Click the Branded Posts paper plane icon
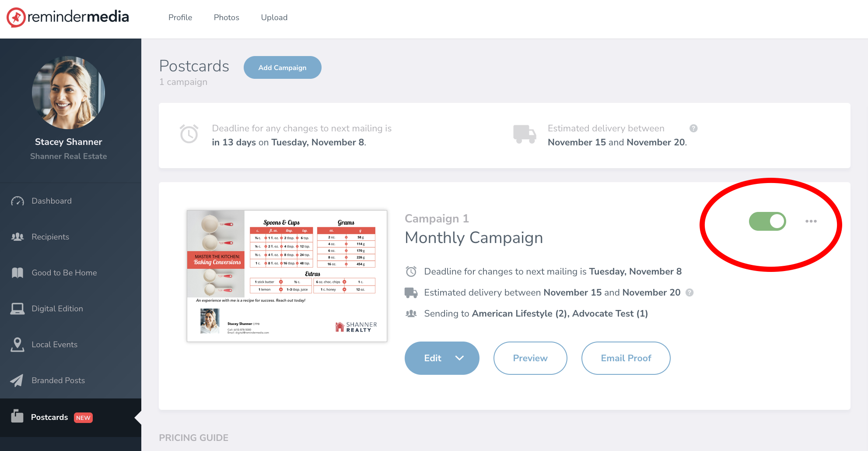Screen dimensions: 868x451 17,381
